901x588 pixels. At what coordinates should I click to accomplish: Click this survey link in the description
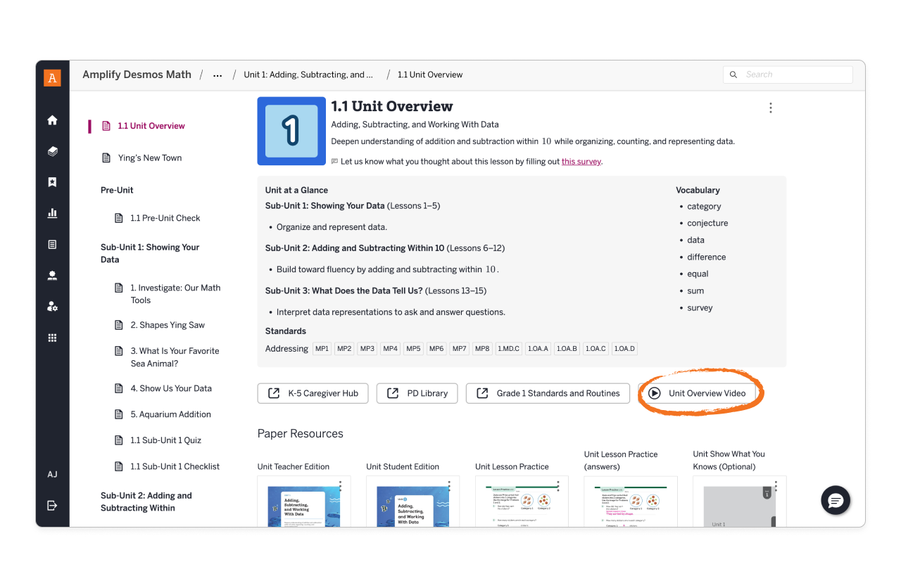tap(581, 161)
